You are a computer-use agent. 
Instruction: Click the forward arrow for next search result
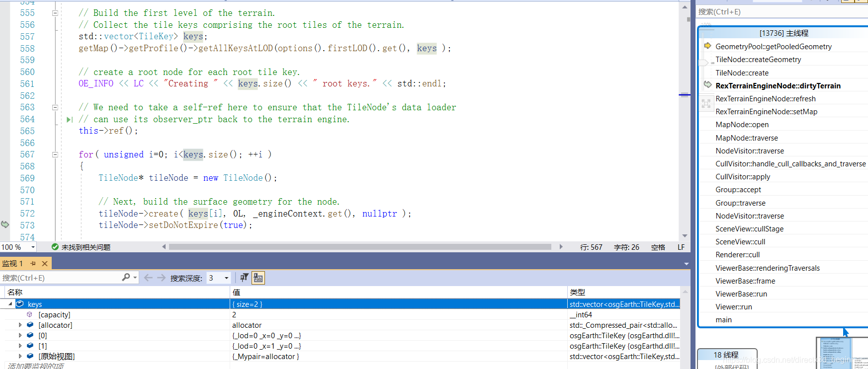coord(161,278)
